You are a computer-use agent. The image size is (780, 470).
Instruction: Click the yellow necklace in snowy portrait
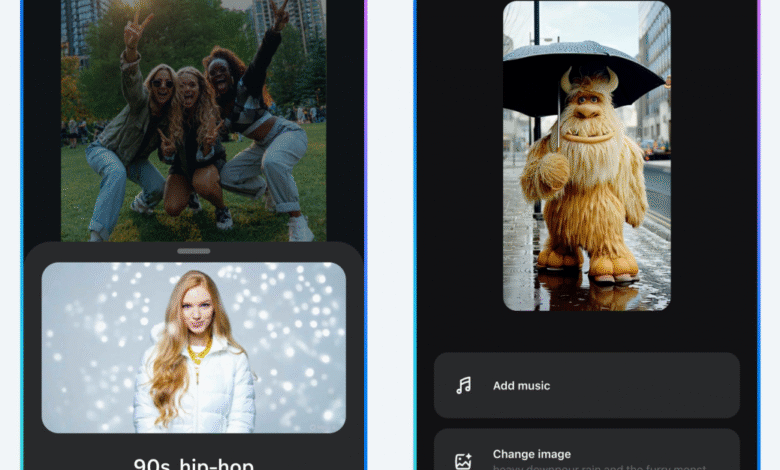(198, 350)
